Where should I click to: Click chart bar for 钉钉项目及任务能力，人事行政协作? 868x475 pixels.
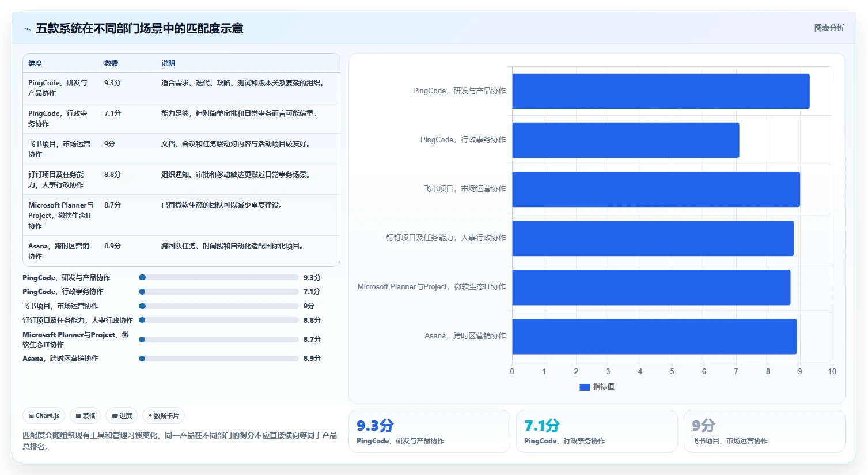point(653,238)
